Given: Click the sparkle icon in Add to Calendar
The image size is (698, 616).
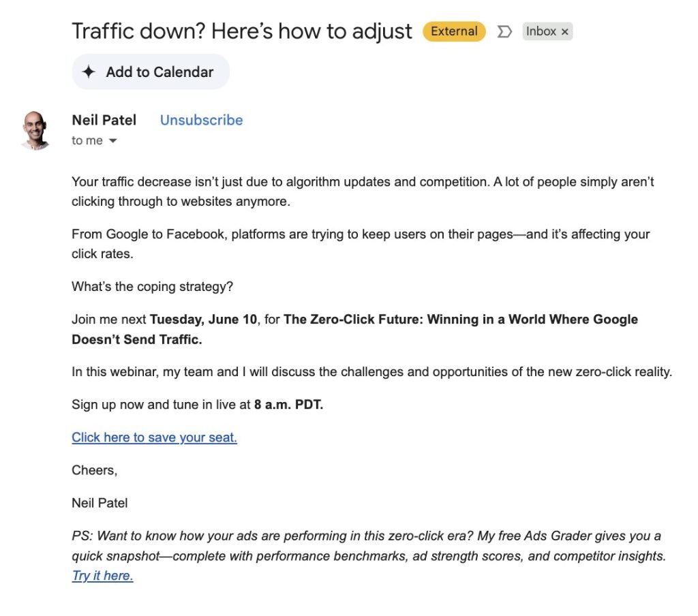Looking at the screenshot, I should [89, 72].
